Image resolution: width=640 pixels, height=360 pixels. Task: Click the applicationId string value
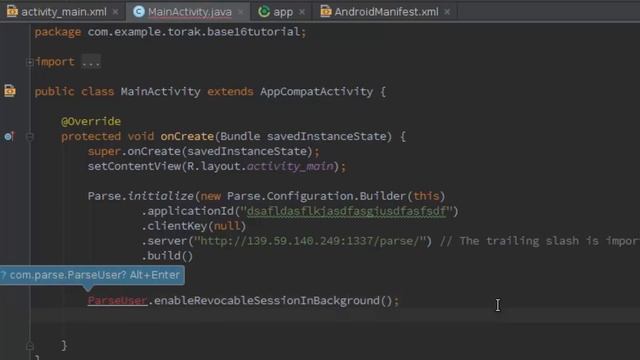(347, 211)
